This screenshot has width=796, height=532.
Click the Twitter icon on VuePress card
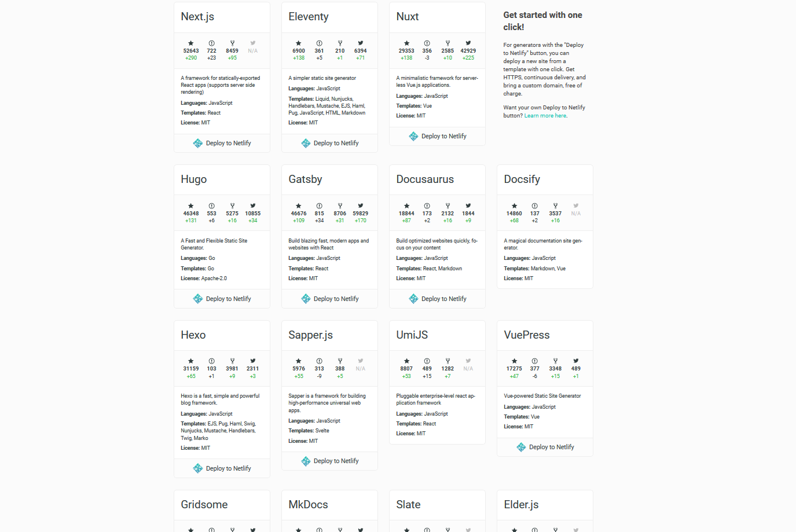pyautogui.click(x=576, y=361)
